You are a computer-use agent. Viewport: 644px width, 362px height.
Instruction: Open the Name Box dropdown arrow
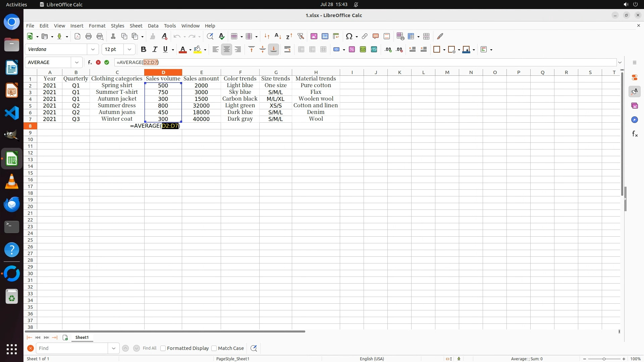[77, 62]
